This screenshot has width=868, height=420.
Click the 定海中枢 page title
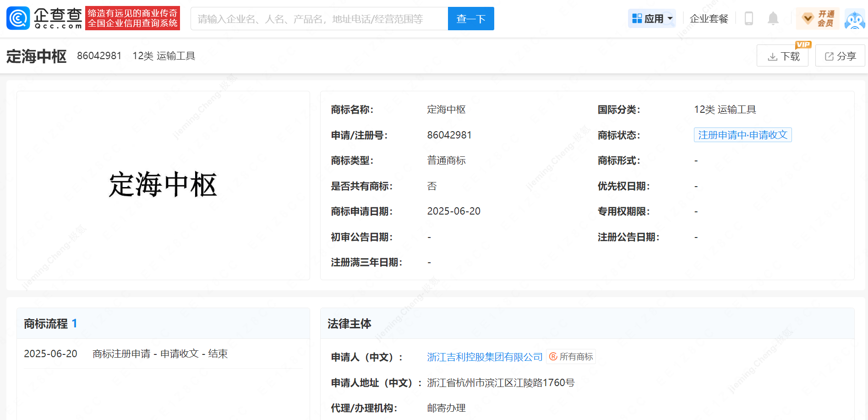click(37, 56)
